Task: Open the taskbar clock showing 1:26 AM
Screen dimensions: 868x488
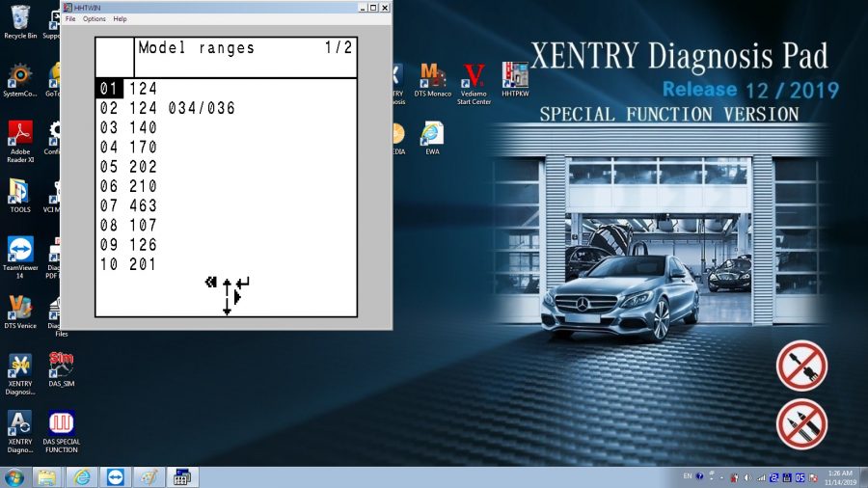Action: pos(840,478)
